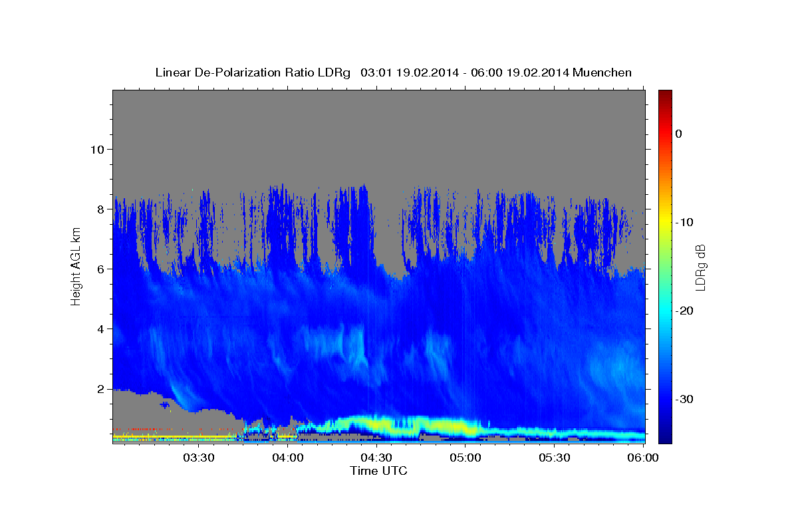
Task: Select the '04:30' time tick label
Action: 376,458
